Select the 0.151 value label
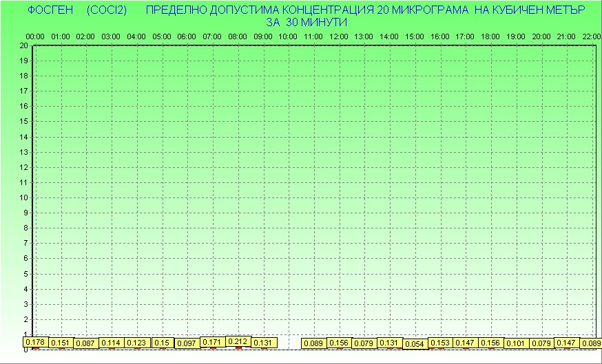 pyautogui.click(x=61, y=343)
